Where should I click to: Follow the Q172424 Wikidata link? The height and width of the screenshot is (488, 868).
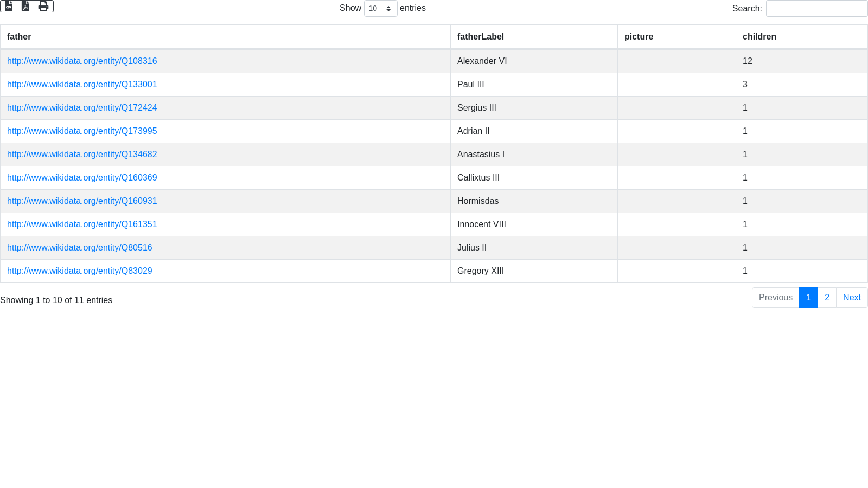pos(82,108)
